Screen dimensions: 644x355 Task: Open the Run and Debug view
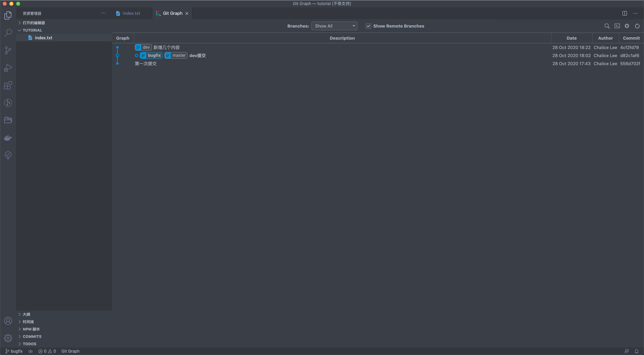point(8,68)
